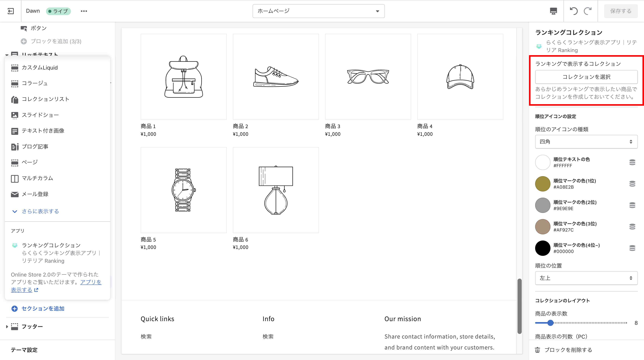This screenshot has width=644, height=360.
Task: Click the redo arrow icon
Action: pyautogui.click(x=587, y=11)
